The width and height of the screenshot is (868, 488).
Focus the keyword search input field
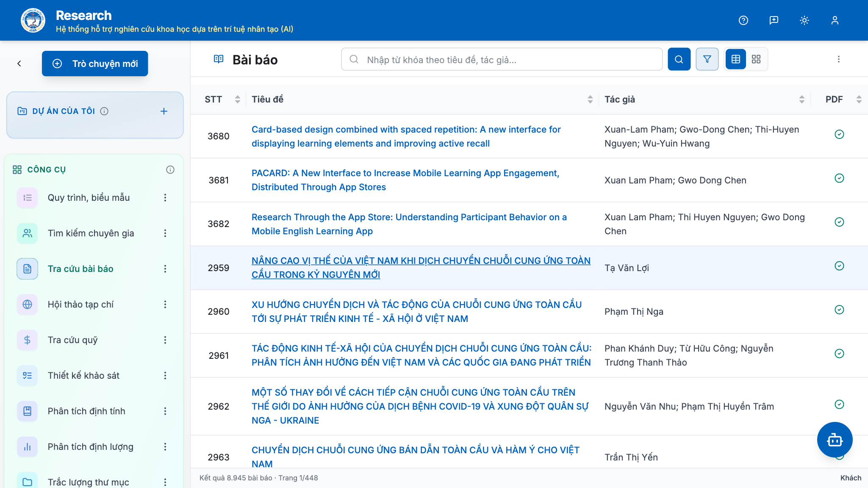pos(502,59)
